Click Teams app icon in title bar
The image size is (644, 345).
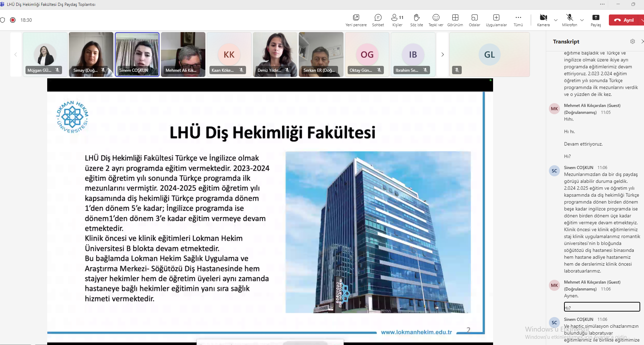tap(2, 4)
